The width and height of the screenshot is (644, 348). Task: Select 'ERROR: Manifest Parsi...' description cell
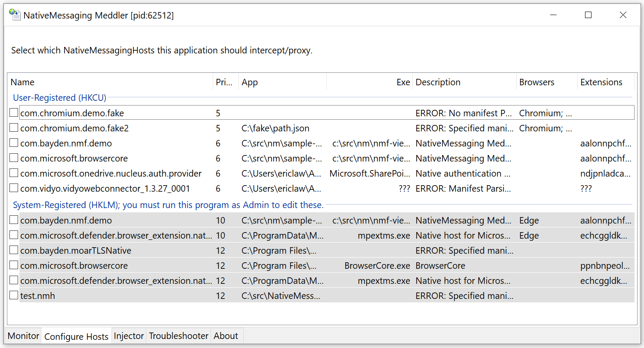463,188
